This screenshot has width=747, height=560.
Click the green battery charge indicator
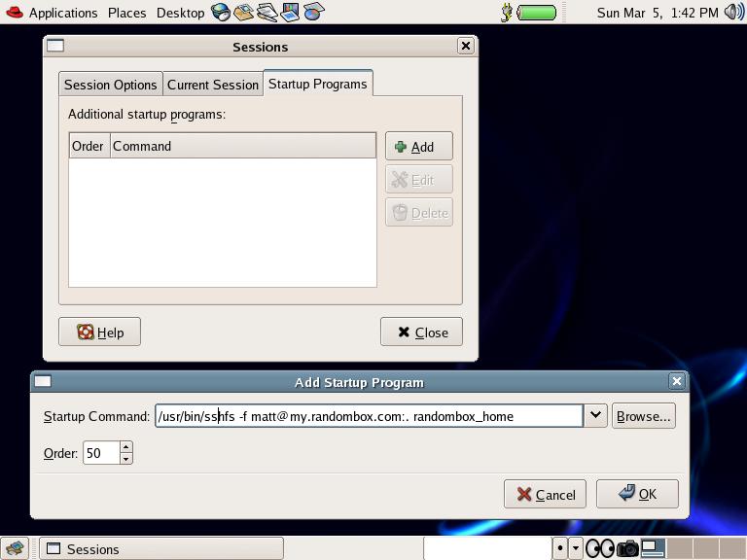pos(537,13)
